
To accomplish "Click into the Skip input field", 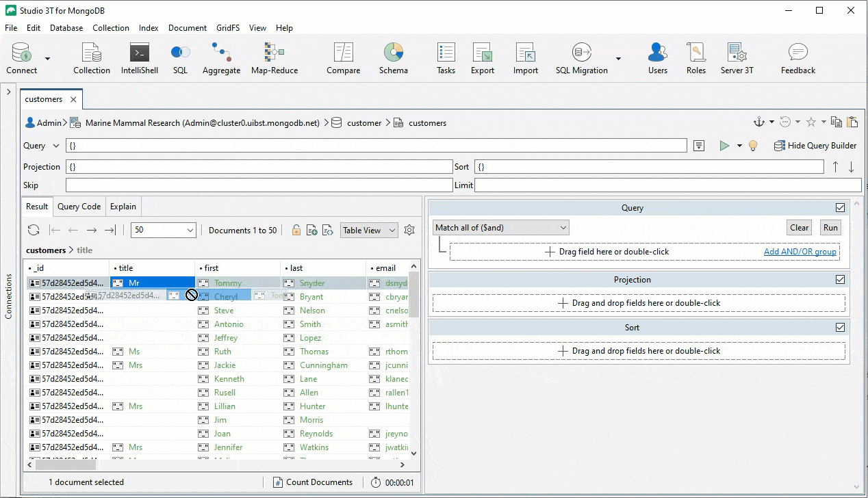I will point(259,185).
